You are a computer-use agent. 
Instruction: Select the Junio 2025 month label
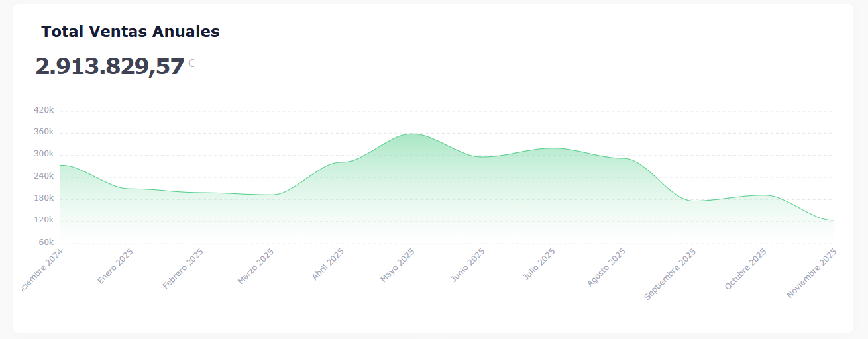tap(468, 266)
